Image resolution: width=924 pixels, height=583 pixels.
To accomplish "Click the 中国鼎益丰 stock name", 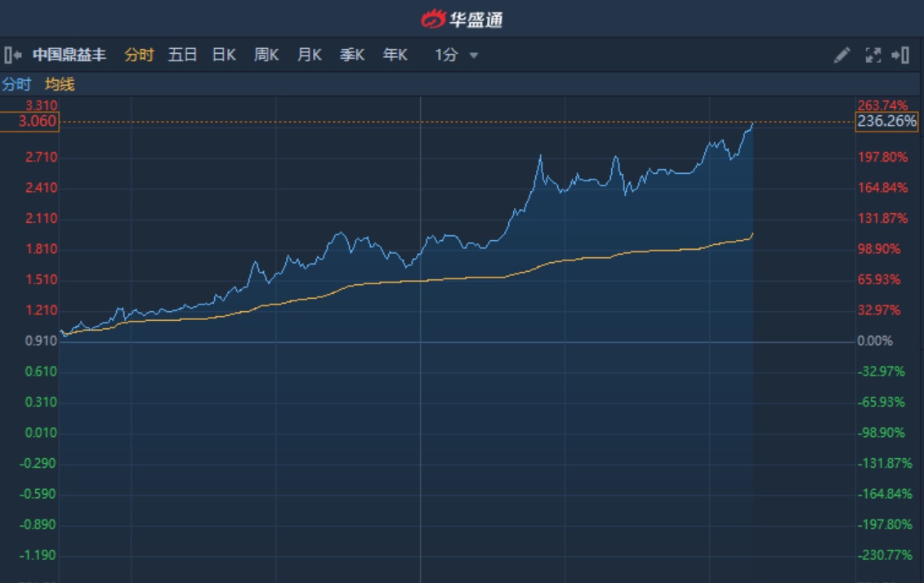I will pos(69,56).
